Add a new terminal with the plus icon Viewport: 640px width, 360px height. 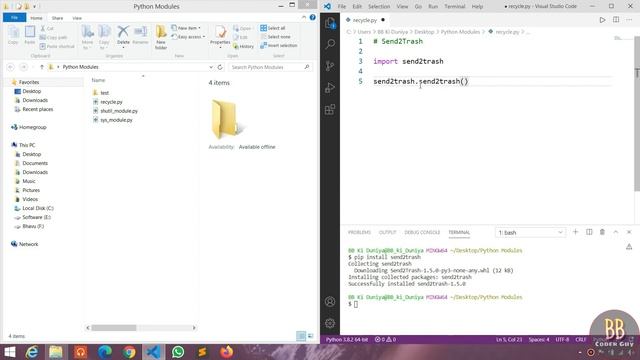pyautogui.click(x=576, y=232)
